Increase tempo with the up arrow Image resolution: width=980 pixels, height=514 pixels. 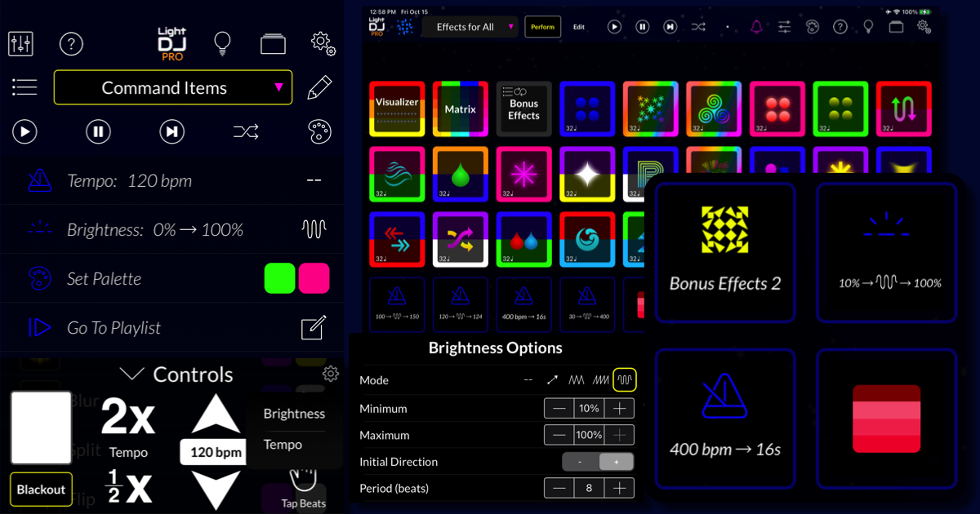[x=216, y=414]
